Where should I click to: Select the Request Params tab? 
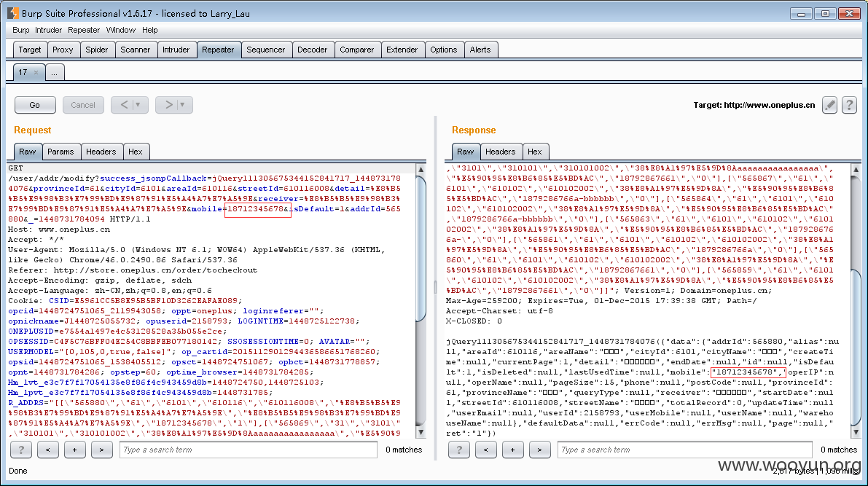[x=60, y=152]
